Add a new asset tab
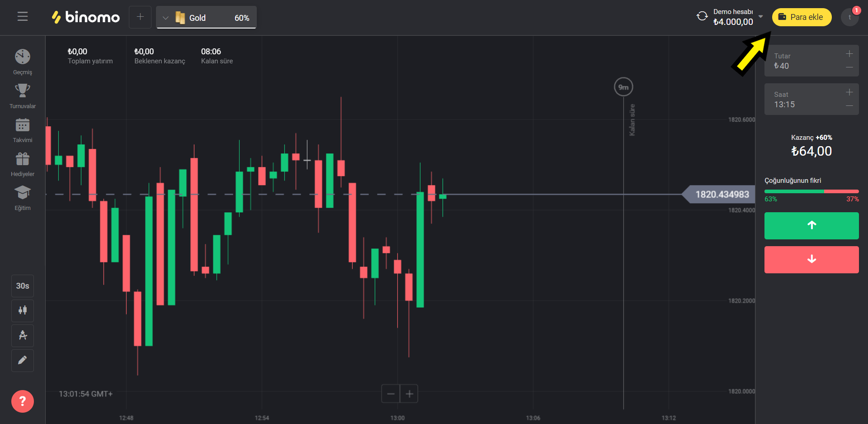868x424 pixels. point(140,17)
